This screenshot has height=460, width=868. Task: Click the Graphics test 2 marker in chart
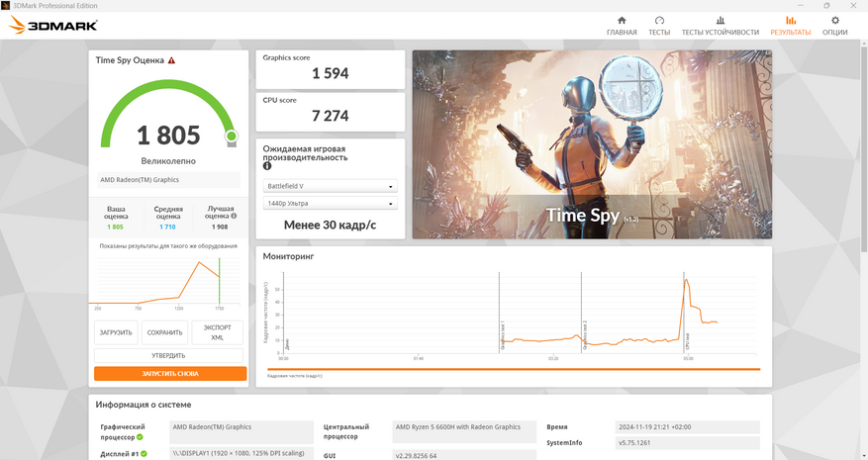pos(585,335)
